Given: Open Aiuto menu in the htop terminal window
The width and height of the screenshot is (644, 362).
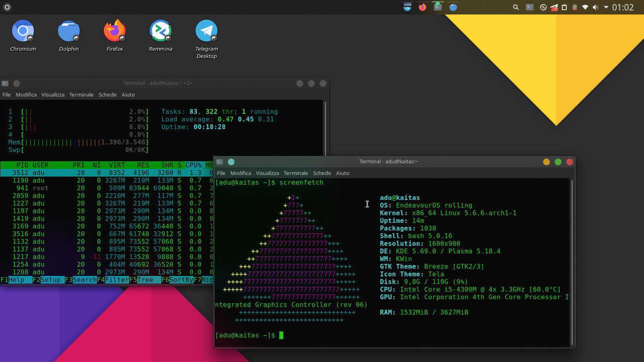Looking at the screenshot, I should [128, 95].
